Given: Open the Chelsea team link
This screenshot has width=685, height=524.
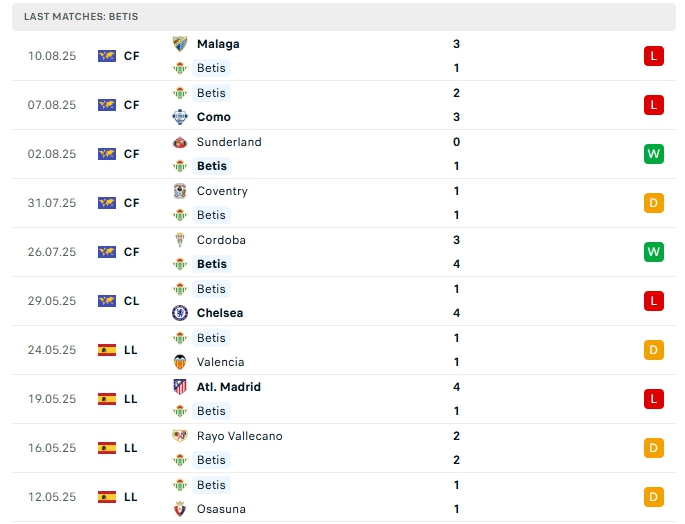Looking at the screenshot, I should pyautogui.click(x=220, y=313).
